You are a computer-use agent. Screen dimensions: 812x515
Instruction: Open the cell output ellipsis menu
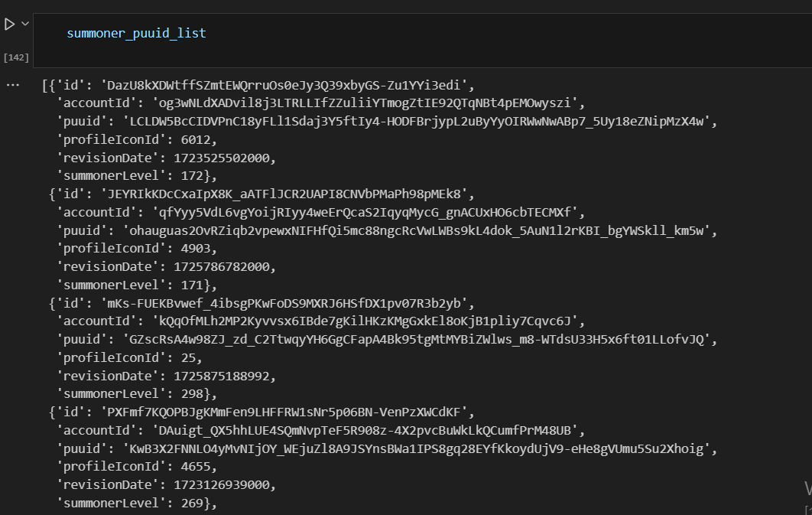click(13, 85)
